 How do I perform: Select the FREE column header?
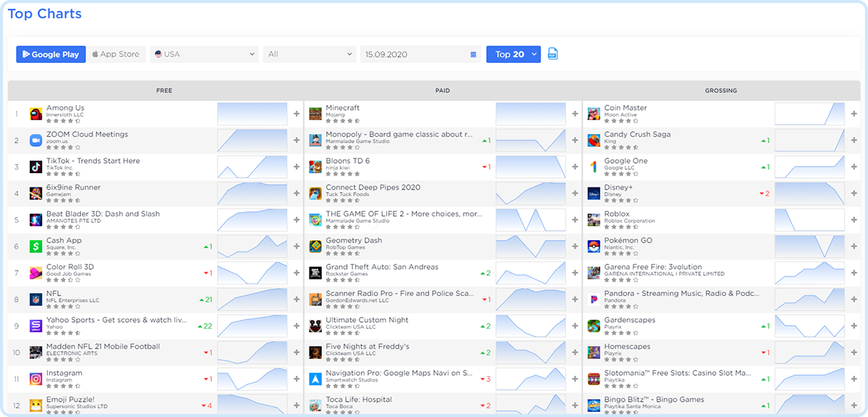click(x=164, y=90)
